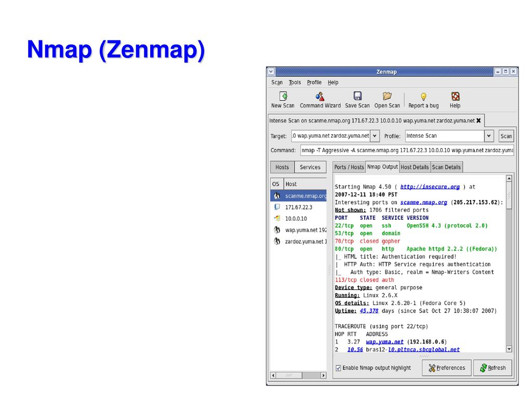Viewport: 532px width, 399px height.
Task: Click wap.yuma.net link in traceroute
Action: pyautogui.click(x=384, y=342)
